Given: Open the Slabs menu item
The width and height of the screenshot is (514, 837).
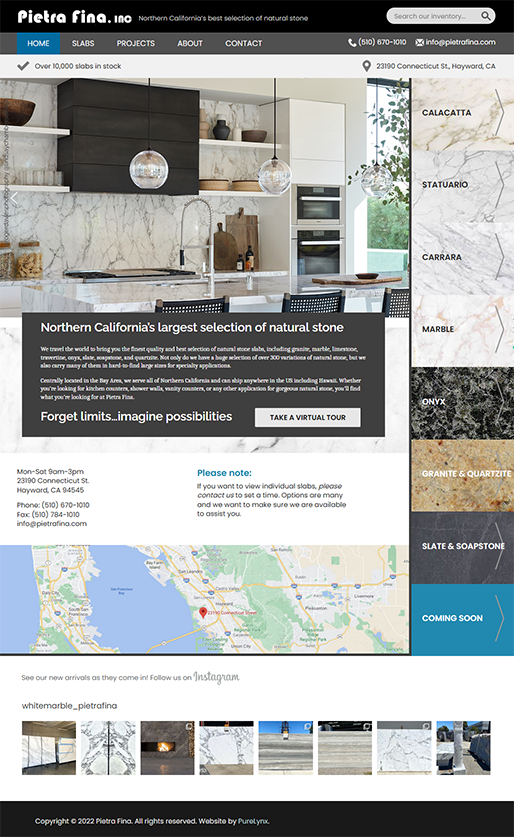Looking at the screenshot, I should [83, 43].
